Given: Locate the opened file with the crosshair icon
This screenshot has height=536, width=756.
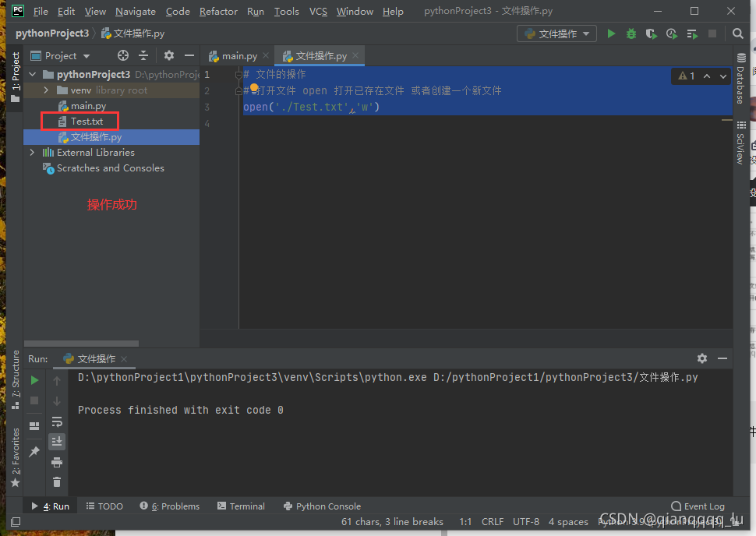Looking at the screenshot, I should [123, 55].
